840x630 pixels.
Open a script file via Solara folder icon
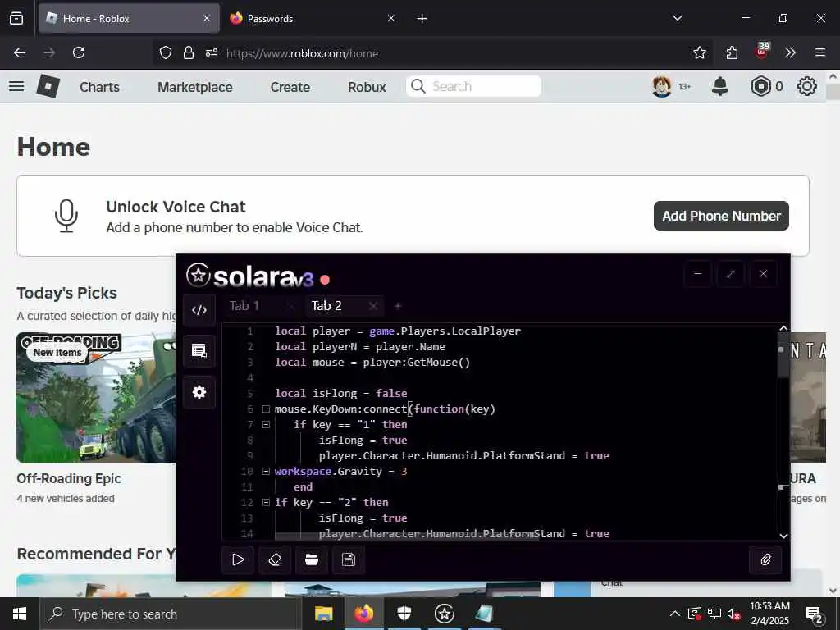[x=312, y=559]
